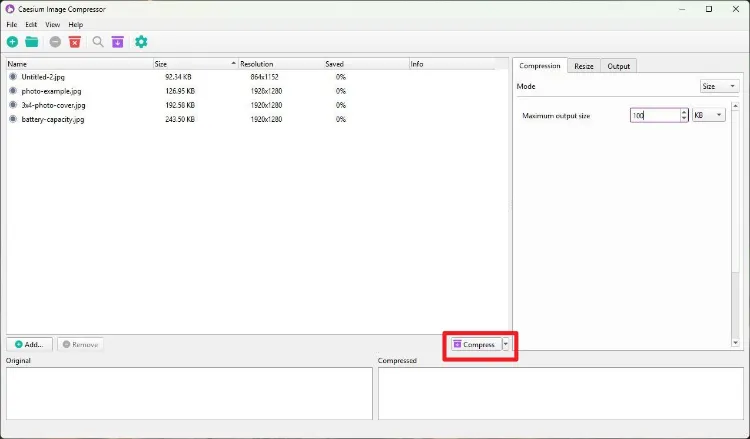Sort list by the Saved column header
The image size is (750, 439).
pos(366,64)
